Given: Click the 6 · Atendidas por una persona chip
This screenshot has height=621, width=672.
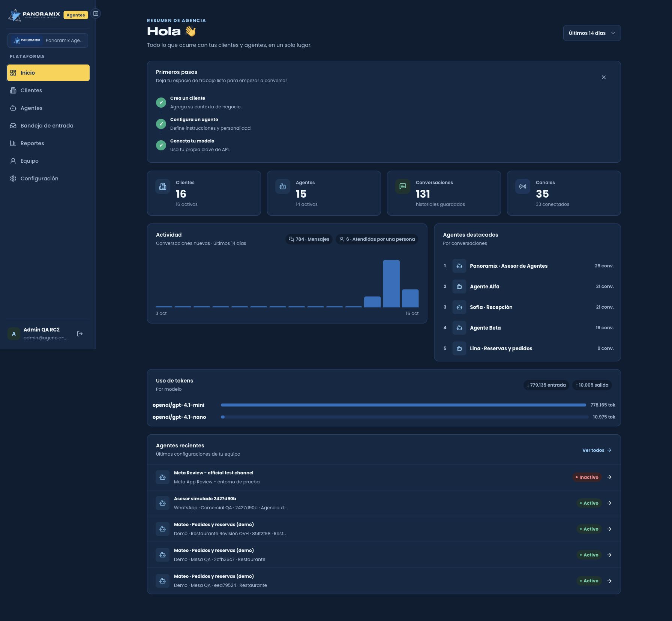Looking at the screenshot, I should pyautogui.click(x=377, y=239).
